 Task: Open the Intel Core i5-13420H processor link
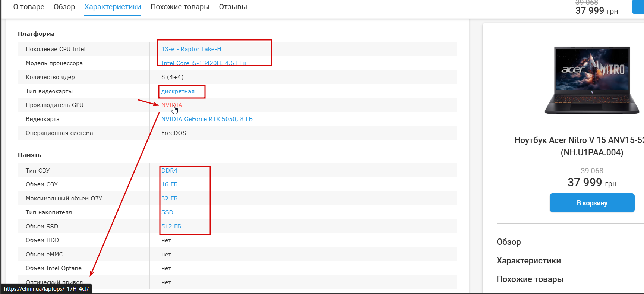(203, 63)
